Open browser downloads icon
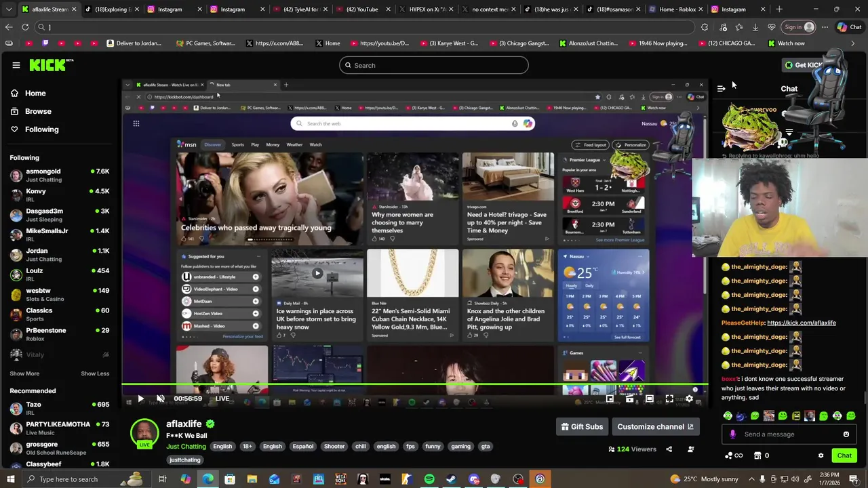Viewport: 868px width, 488px height. [755, 27]
